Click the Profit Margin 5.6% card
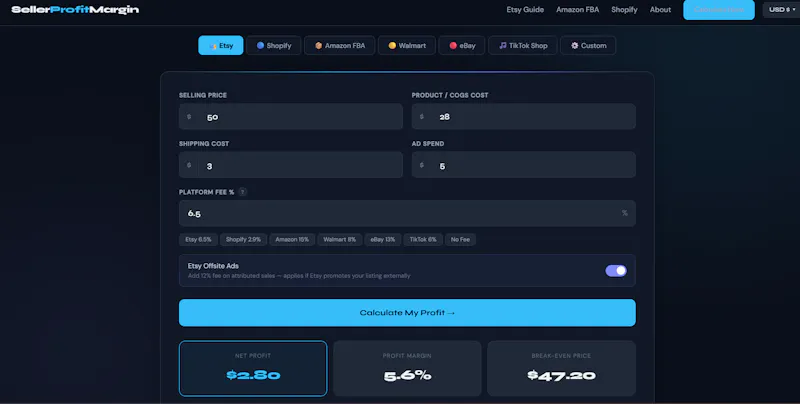Screen dimensions: 800x404 click(407, 368)
